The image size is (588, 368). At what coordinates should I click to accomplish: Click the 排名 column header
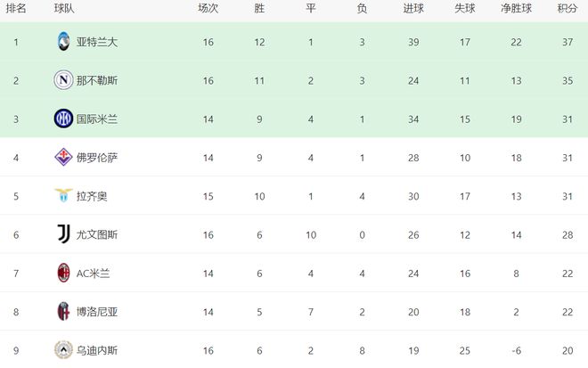(x=16, y=8)
